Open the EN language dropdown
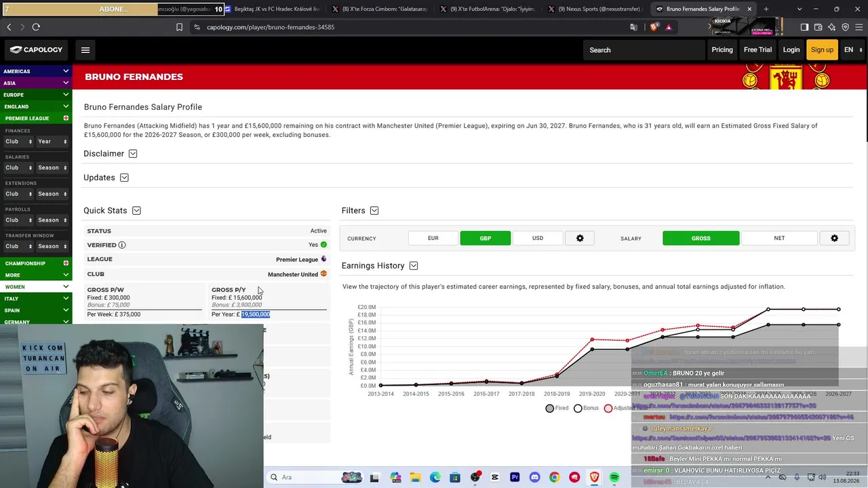Viewport: 868px width, 488px height. 853,49
